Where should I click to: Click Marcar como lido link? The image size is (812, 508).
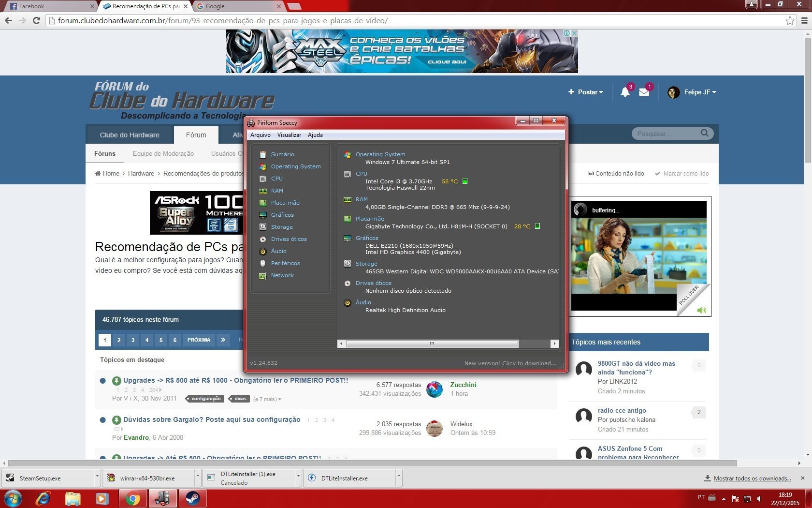[x=682, y=173]
